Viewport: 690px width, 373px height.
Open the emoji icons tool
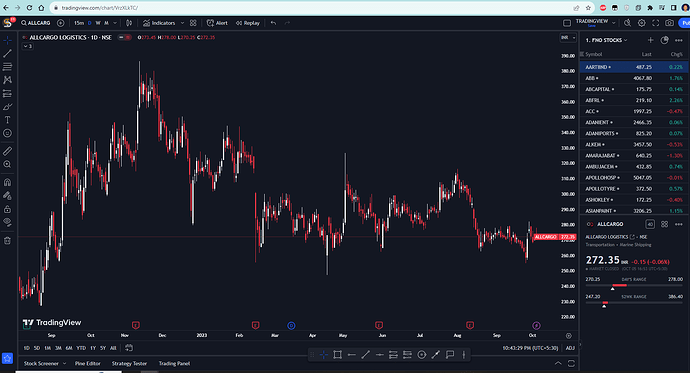(x=7, y=133)
